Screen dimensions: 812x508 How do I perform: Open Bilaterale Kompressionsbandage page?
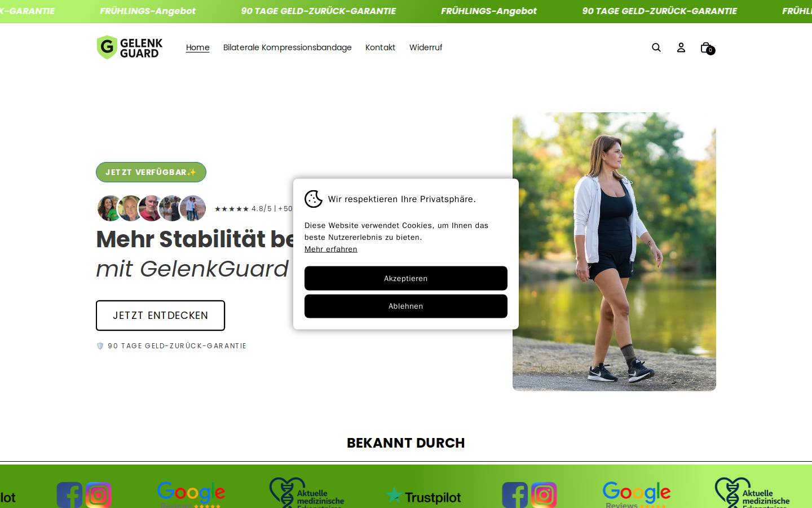coord(288,47)
